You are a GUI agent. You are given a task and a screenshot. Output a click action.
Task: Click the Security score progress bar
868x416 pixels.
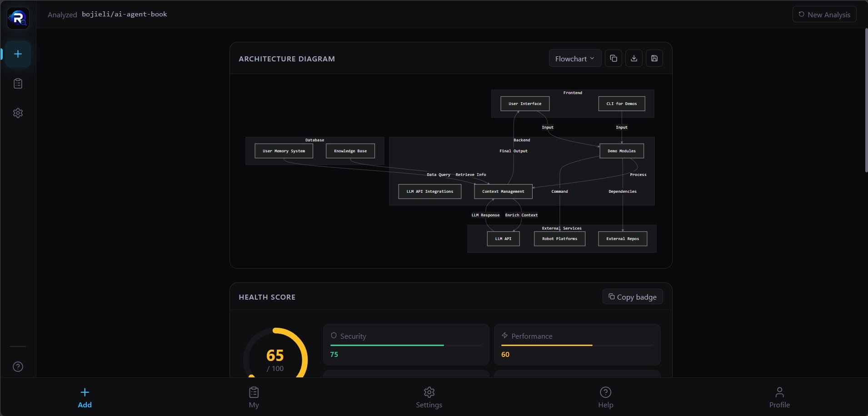coord(406,346)
